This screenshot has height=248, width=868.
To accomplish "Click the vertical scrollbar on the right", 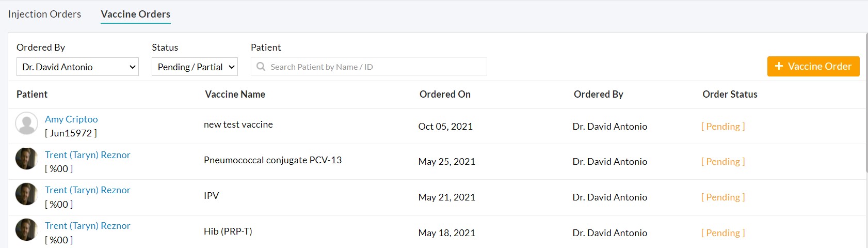I will 866,103.
